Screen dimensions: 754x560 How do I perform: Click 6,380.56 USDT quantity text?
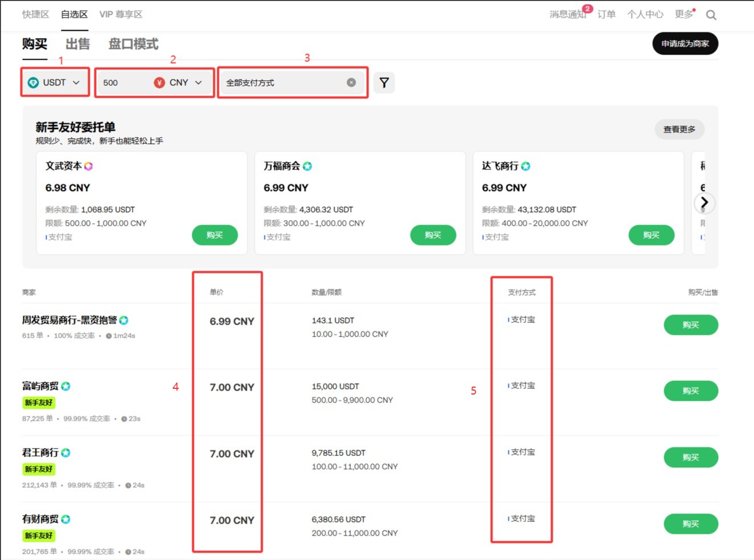point(339,520)
